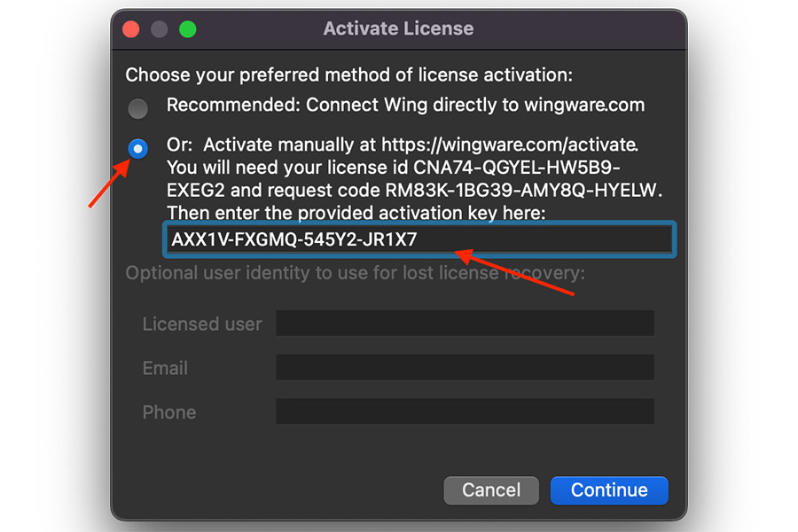This screenshot has width=798, height=532.
Task: Click the 'Phone' field label
Action: [169, 412]
